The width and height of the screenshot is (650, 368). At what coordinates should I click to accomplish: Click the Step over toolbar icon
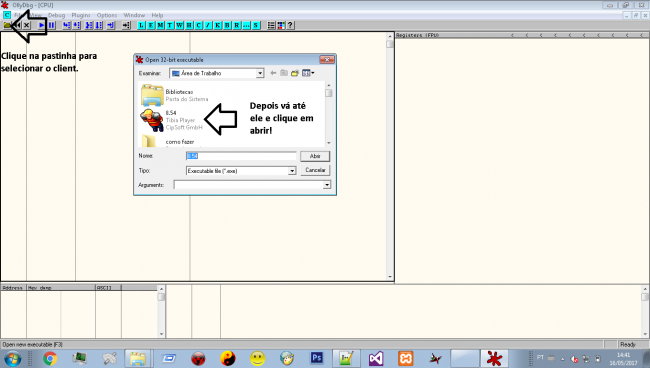(77, 25)
